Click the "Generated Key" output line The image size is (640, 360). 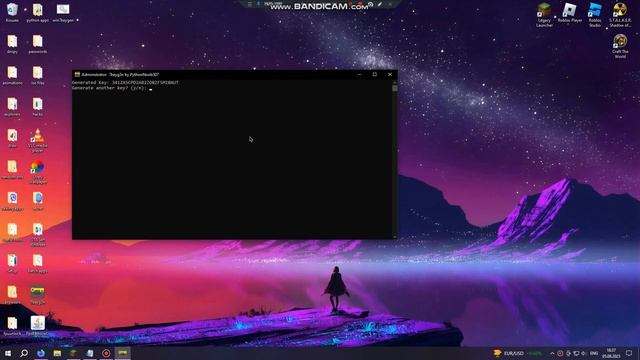click(x=125, y=82)
